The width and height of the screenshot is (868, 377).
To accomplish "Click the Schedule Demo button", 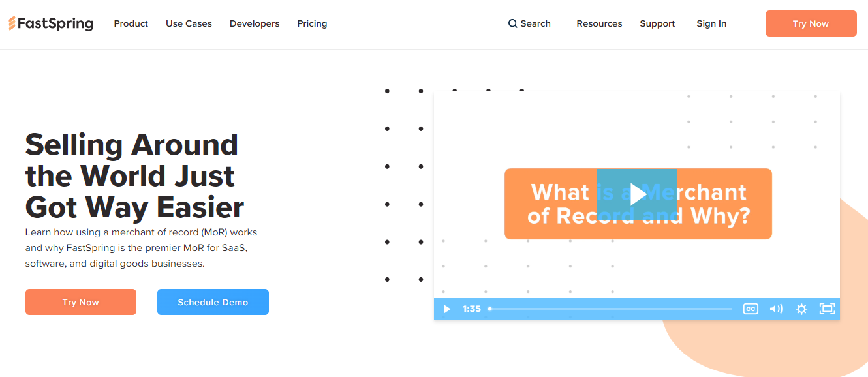I will pyautogui.click(x=213, y=301).
